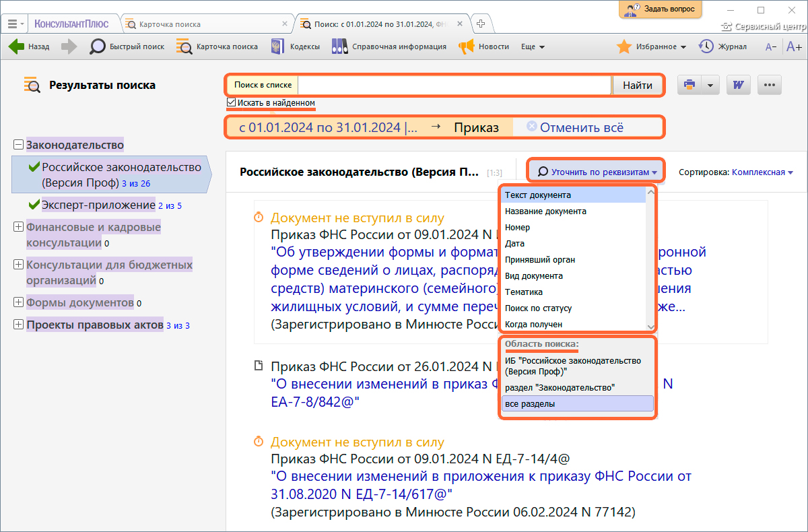This screenshot has height=532, width=808.
Task: Change sorting via Комплексная dropdown
Action: (x=762, y=172)
